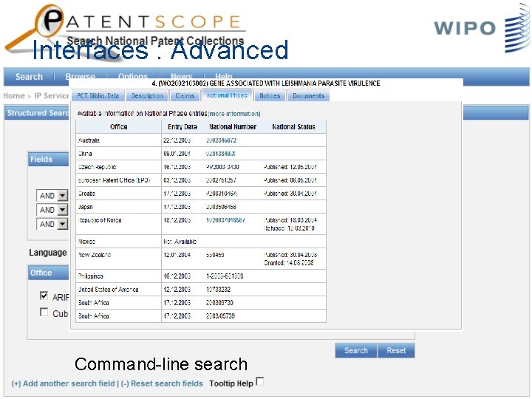532x399 pixels.
Task: Switch to the PCT Biblio. Data tab
Action: point(98,95)
